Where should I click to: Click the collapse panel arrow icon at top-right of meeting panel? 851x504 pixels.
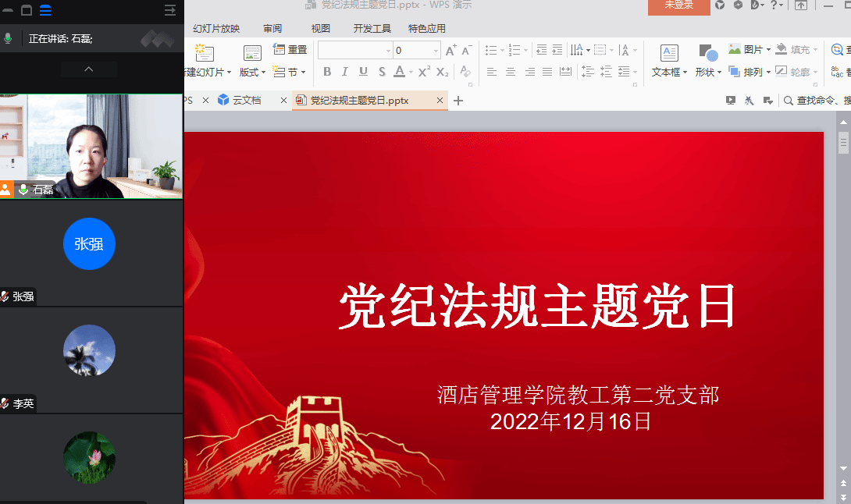coord(169,10)
